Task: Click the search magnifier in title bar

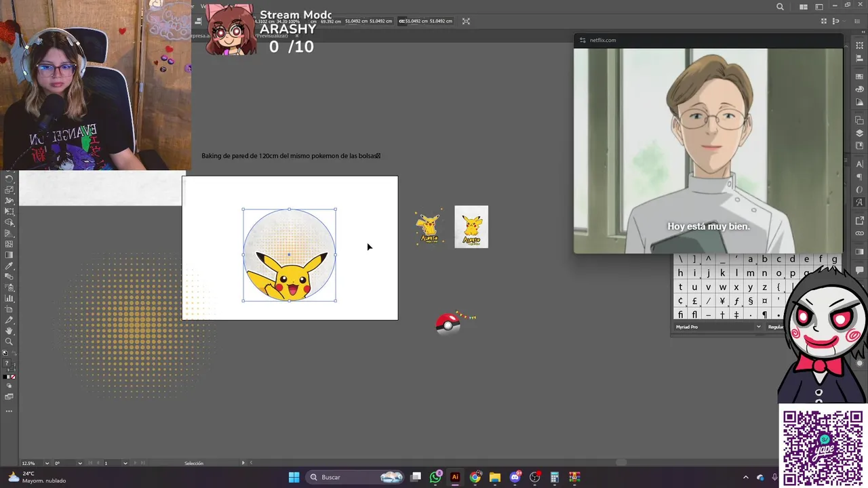Action: click(780, 7)
